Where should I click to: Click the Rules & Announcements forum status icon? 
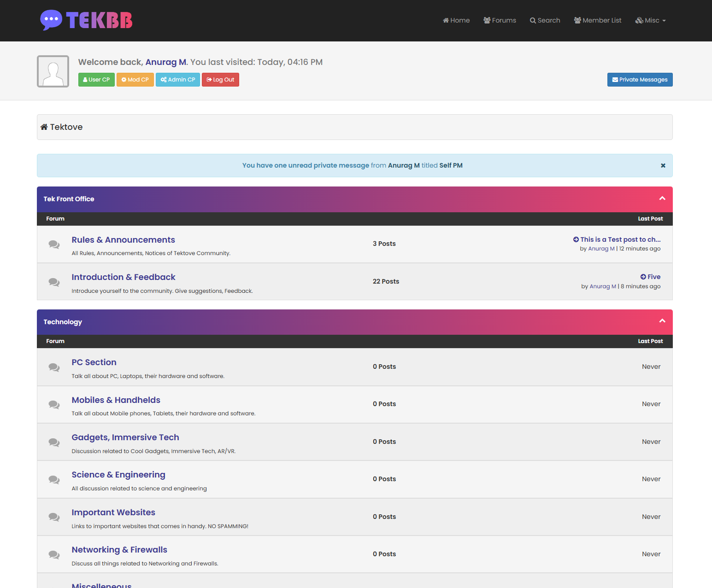point(54,245)
